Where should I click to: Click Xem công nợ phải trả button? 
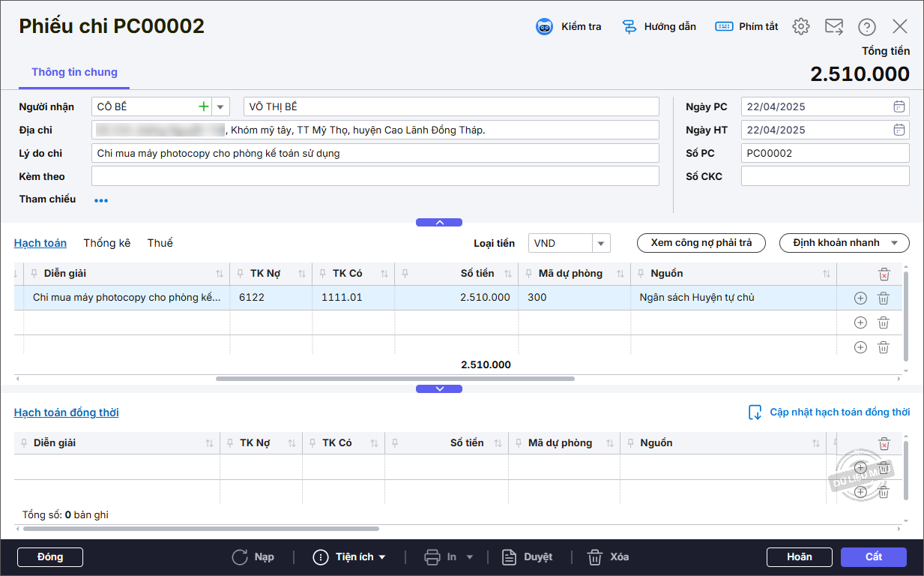pyautogui.click(x=701, y=243)
